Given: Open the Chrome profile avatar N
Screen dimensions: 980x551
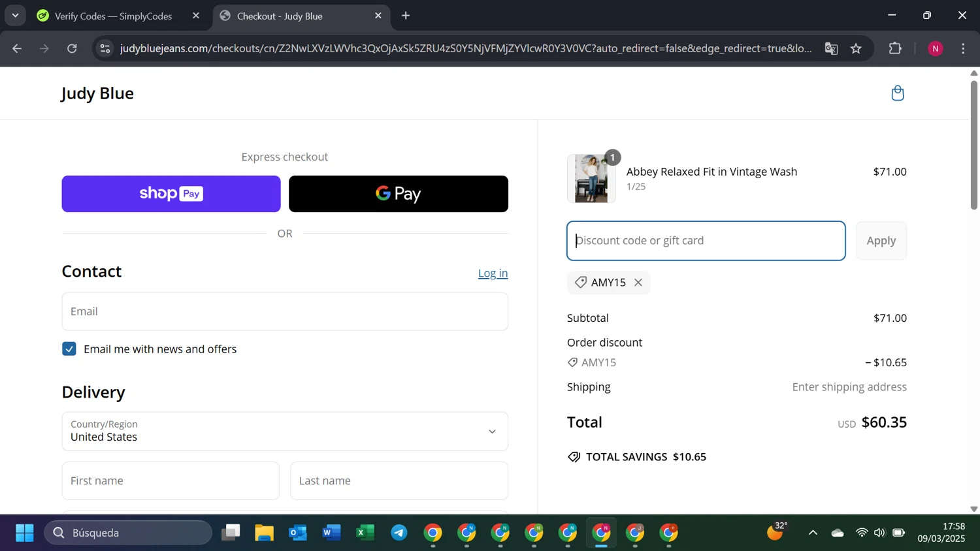Looking at the screenshot, I should (x=936, y=48).
